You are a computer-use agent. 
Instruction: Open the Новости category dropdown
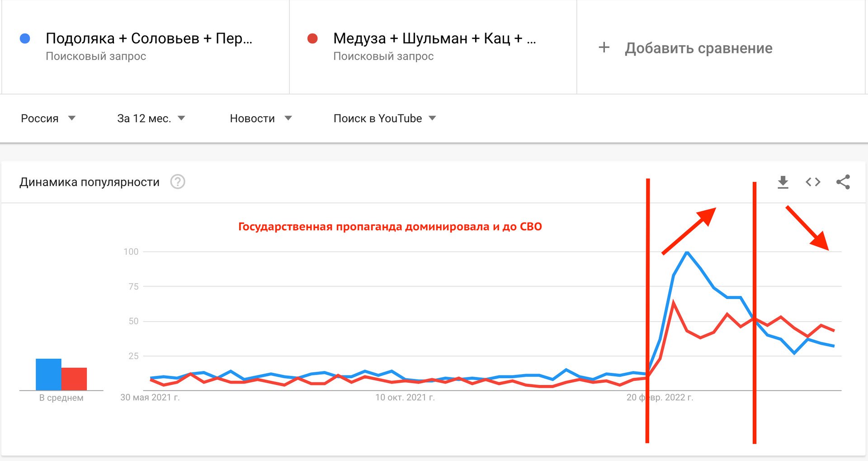click(260, 118)
